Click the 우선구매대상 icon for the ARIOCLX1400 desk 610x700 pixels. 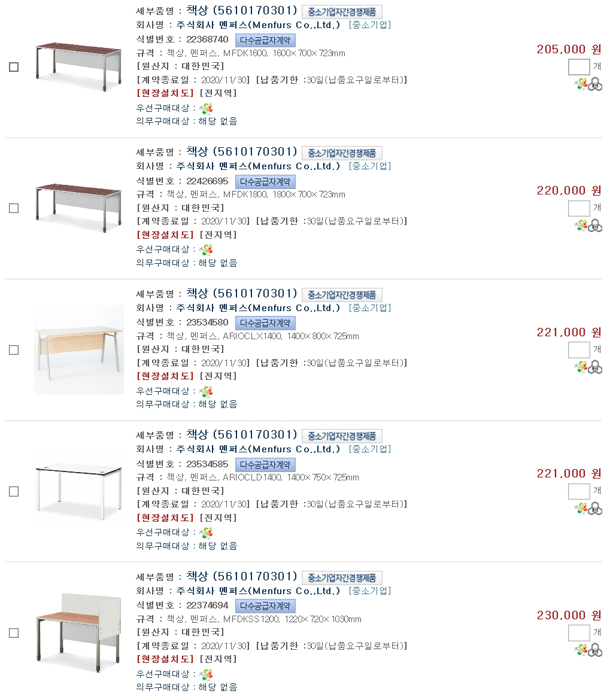pos(206,391)
